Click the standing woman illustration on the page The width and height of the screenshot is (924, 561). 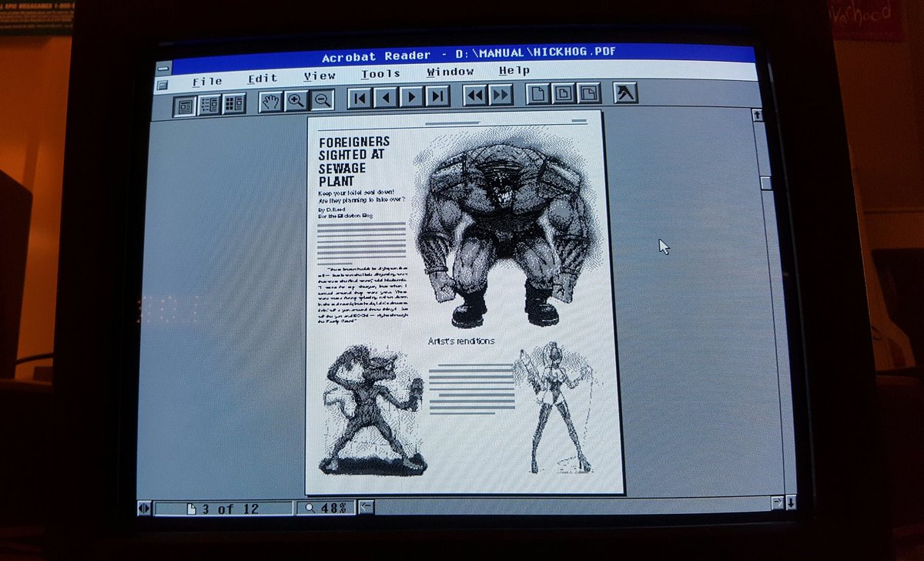click(x=556, y=407)
